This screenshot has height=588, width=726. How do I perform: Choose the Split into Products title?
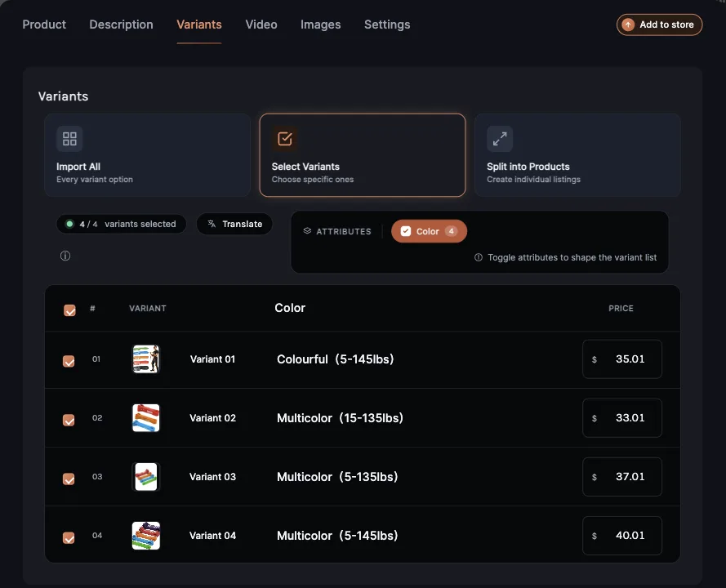[528, 167]
